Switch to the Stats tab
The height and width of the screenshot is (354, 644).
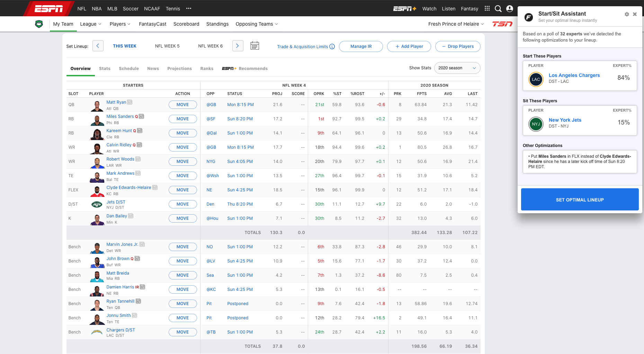105,69
